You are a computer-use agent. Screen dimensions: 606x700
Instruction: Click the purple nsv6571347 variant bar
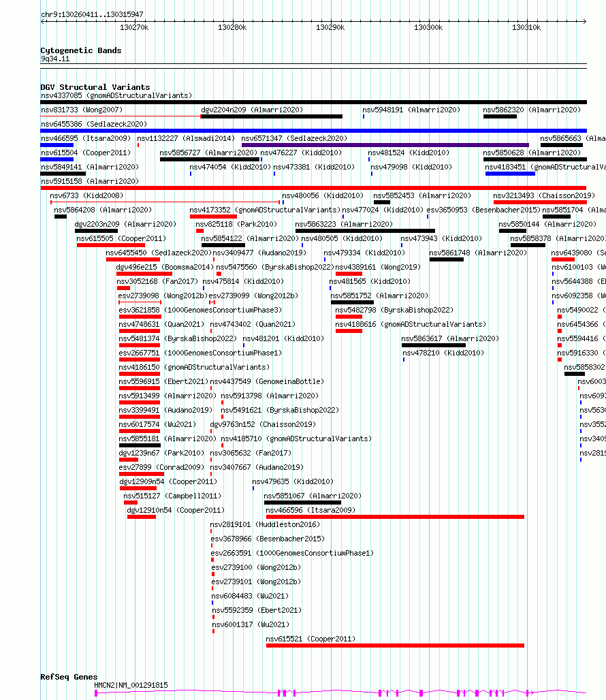[x=385, y=145]
